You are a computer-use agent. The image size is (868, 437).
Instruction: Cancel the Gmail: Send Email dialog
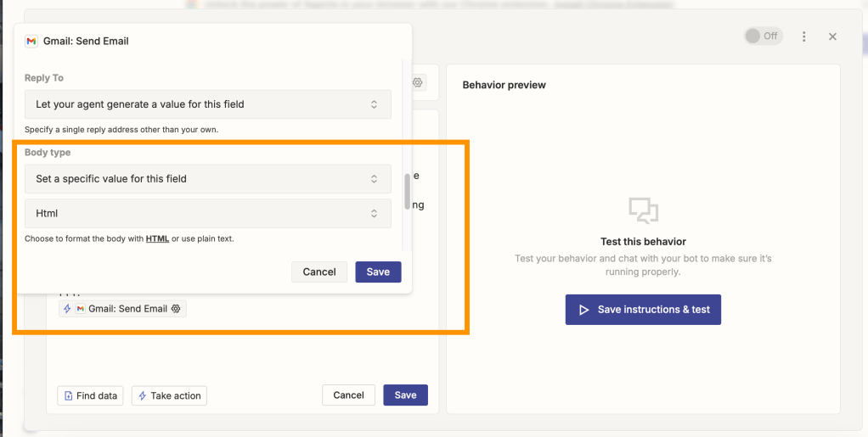pos(319,272)
